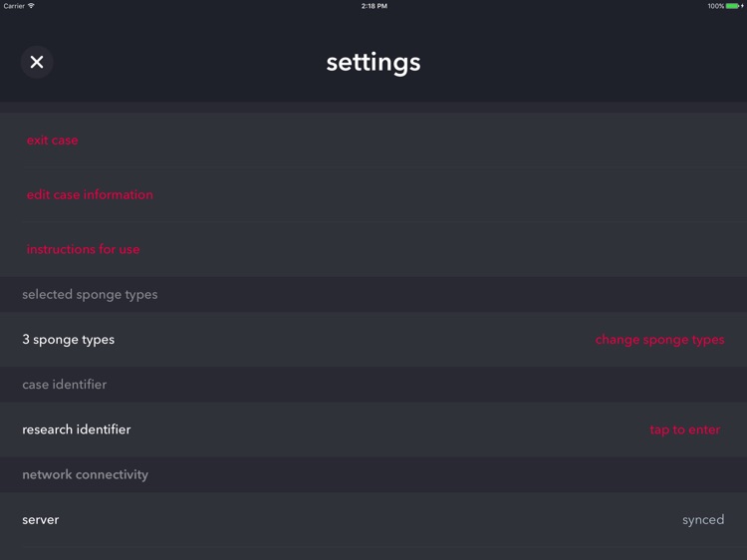747x560 pixels.
Task: Click the Carrier label in status bar
Action: tap(14, 6)
